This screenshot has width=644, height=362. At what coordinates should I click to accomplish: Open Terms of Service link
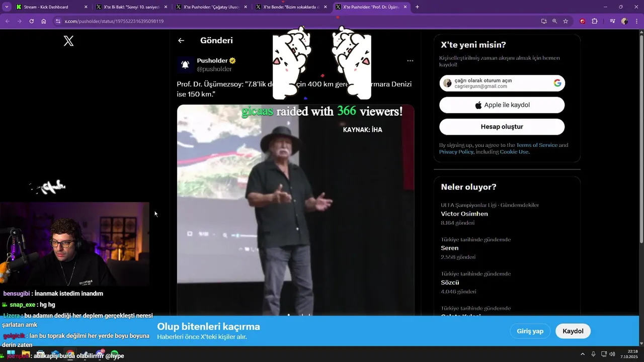tap(537, 145)
